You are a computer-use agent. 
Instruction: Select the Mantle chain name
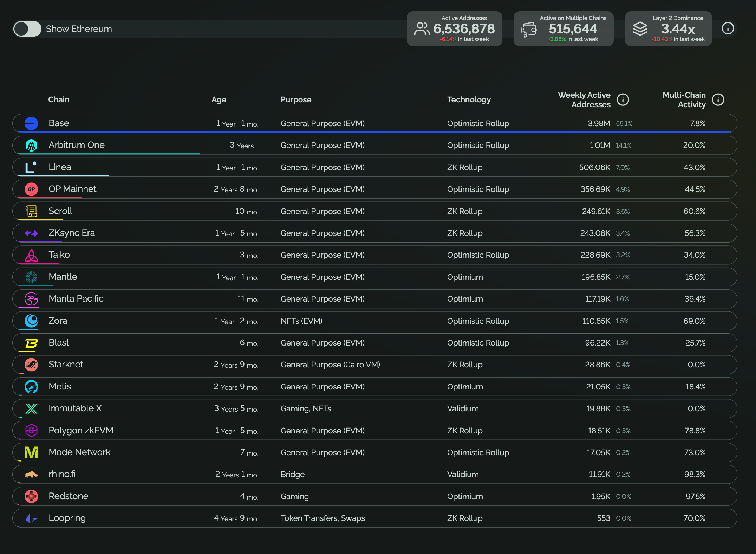63,277
